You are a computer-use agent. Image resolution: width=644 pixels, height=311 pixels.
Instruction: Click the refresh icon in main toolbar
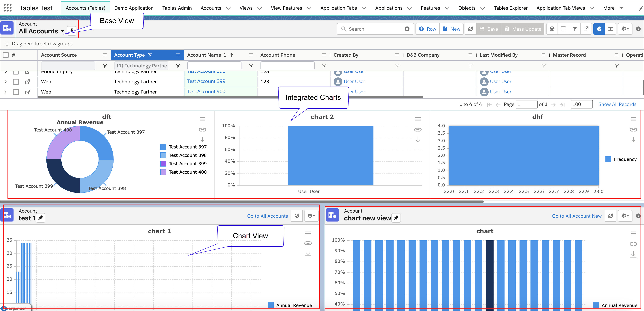point(470,29)
